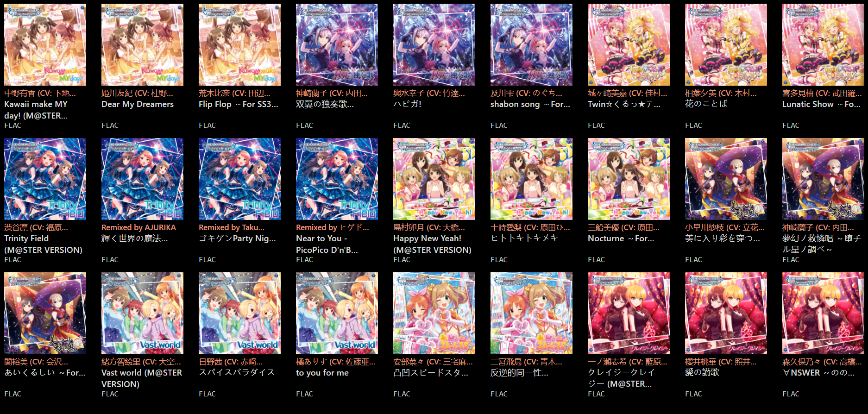Screen dimensions: 868x414
Task: Open the Vast world (M@STER VERSION) cover
Action: [x=142, y=313]
